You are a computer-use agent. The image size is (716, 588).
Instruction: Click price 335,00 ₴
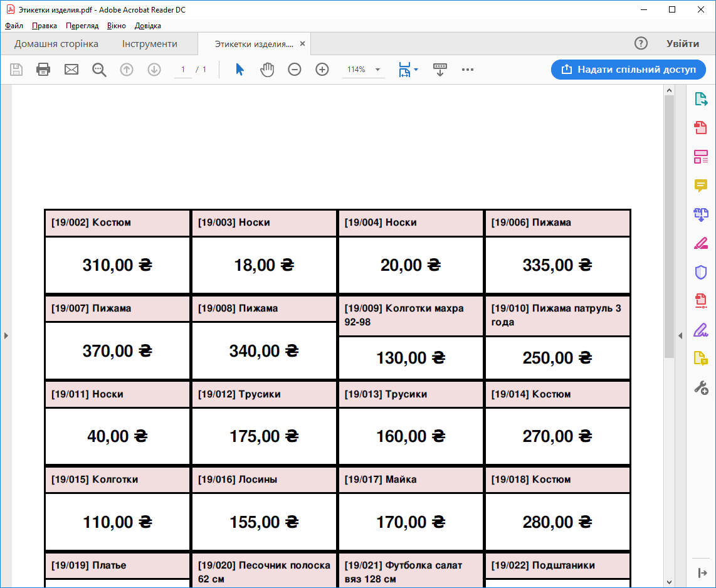(557, 265)
